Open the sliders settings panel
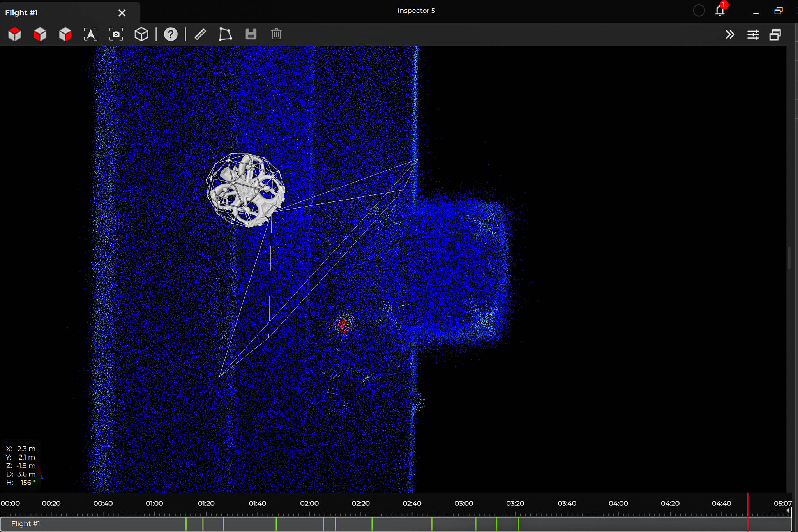The height and width of the screenshot is (532, 798). 753,35
